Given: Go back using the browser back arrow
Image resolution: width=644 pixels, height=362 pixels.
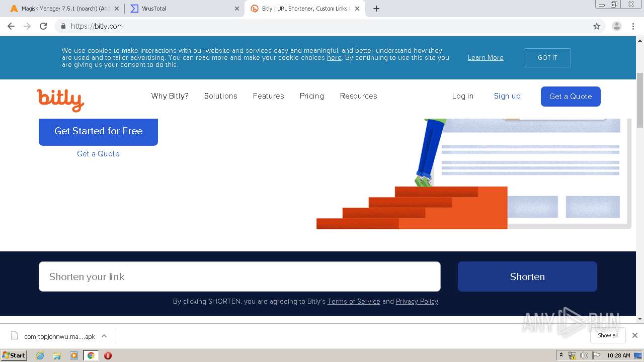Looking at the screenshot, I should 11,26.
